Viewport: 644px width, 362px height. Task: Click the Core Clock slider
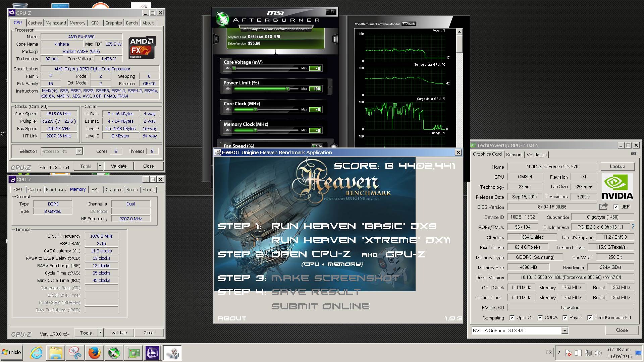click(x=266, y=110)
